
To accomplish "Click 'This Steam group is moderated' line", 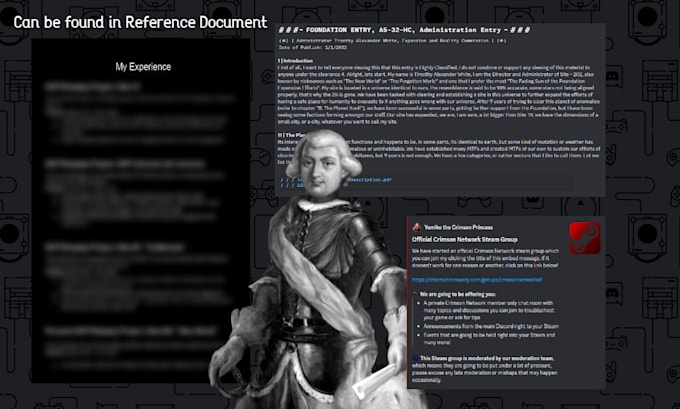I will click(487, 358).
